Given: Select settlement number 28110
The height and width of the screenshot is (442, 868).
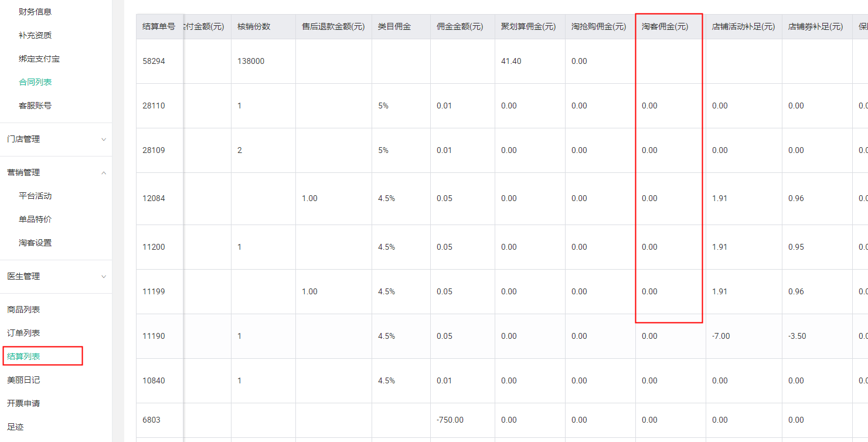Looking at the screenshot, I should tap(154, 106).
